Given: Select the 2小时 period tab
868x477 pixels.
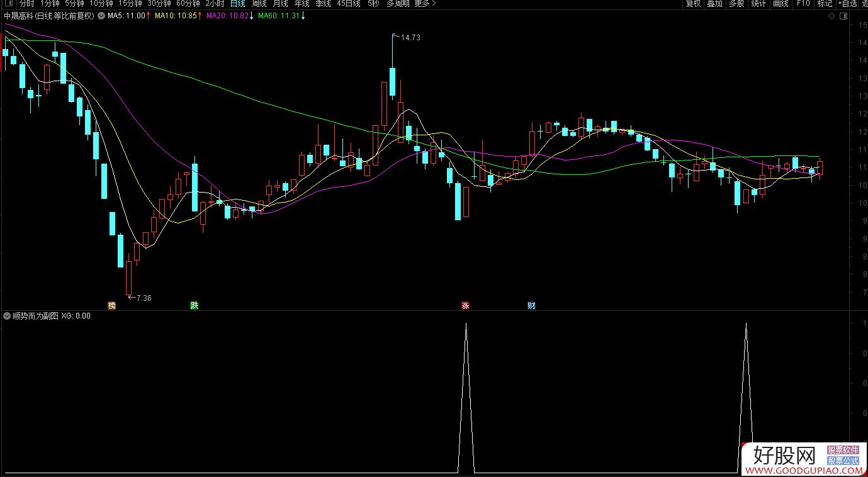Looking at the screenshot, I should pos(215,4).
